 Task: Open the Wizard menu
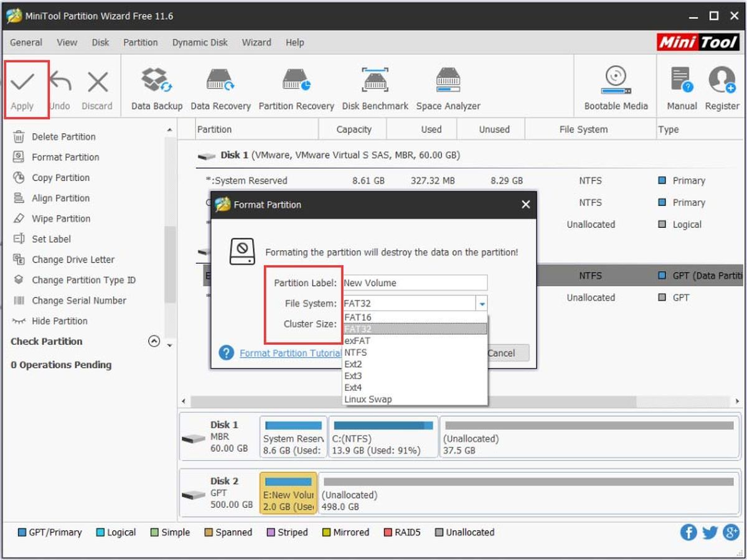pos(256,42)
